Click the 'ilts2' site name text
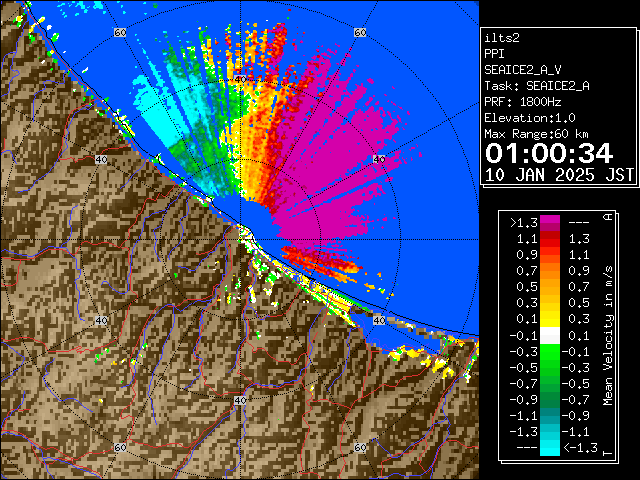Viewport: 640px width, 480px height. click(x=502, y=38)
